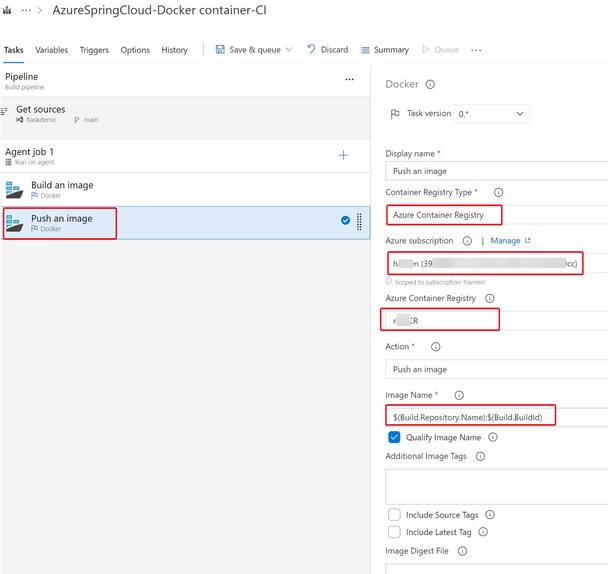Enable Include Source Tags
Screen dimensions: 608x574
[x=394, y=515]
